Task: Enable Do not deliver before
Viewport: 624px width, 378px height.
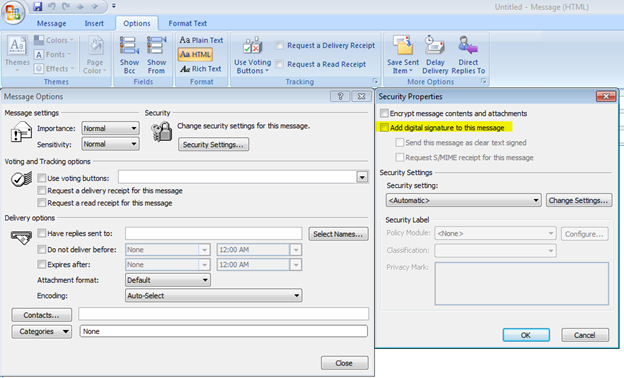Action: (x=41, y=249)
